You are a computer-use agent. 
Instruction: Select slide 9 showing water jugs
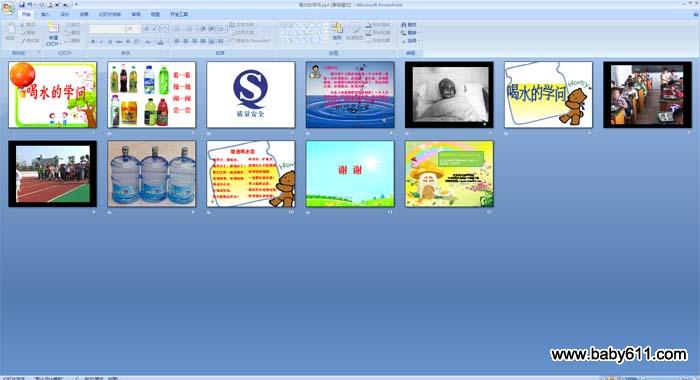tap(151, 174)
